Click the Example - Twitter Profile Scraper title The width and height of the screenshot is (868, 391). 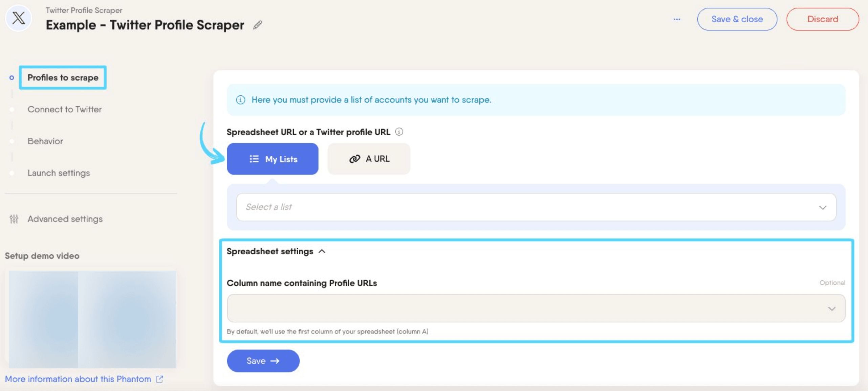[145, 25]
